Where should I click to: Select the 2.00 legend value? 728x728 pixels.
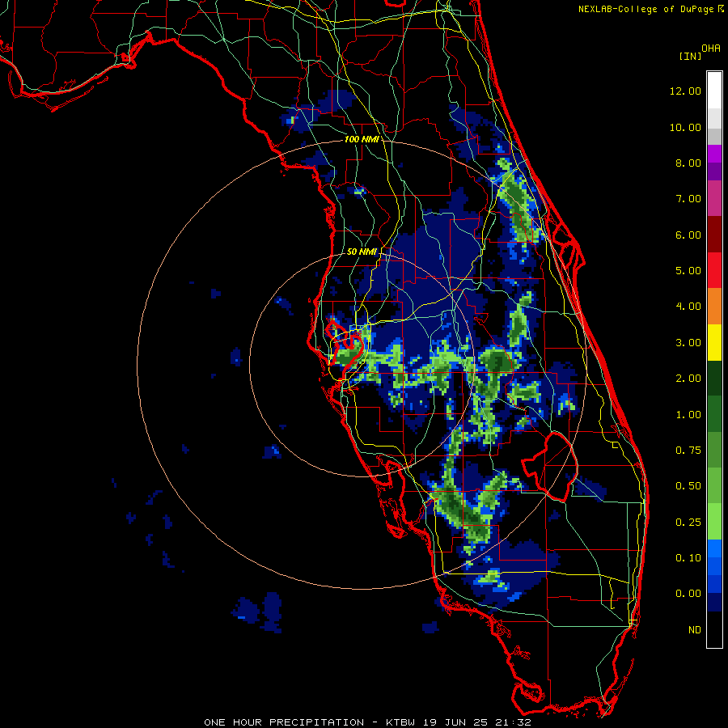pyautogui.click(x=688, y=379)
